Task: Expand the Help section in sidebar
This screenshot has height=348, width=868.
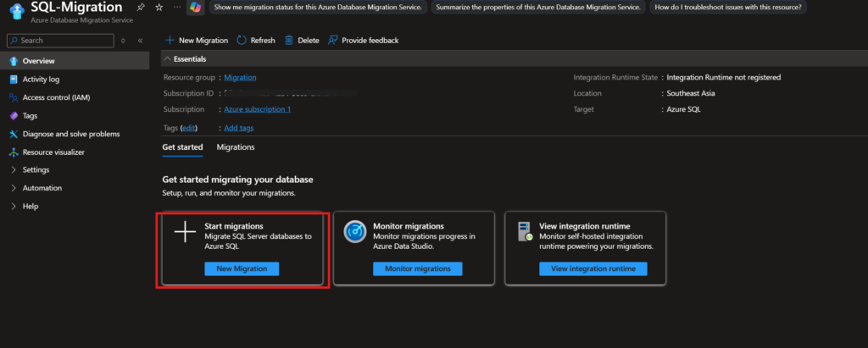Action: click(13, 206)
